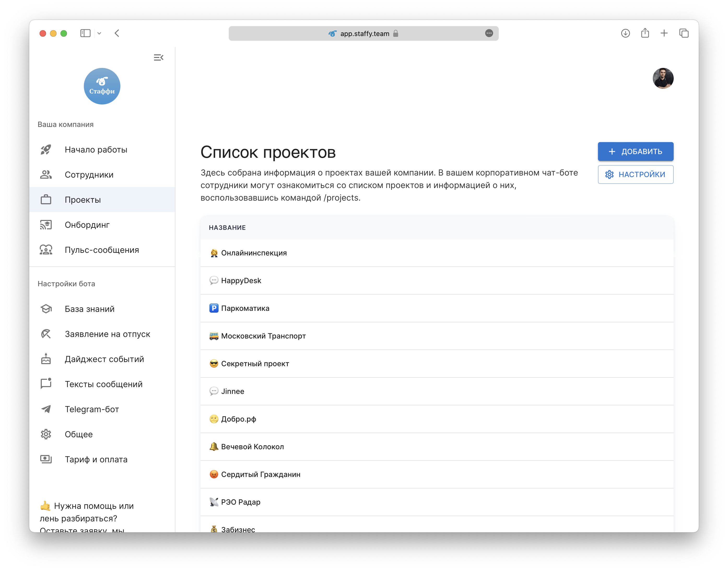
Task: Go back with the Safari back arrow
Action: (117, 33)
